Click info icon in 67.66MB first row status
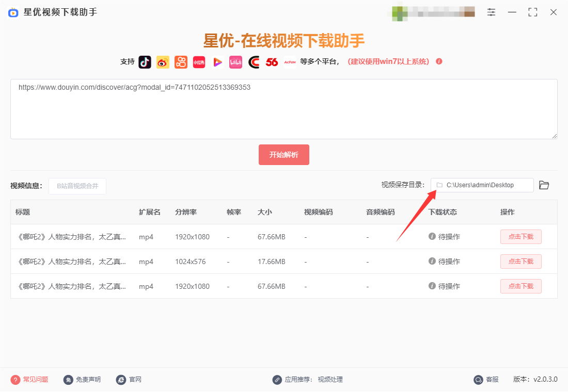Viewport: 568px width, 392px height. [x=432, y=236]
